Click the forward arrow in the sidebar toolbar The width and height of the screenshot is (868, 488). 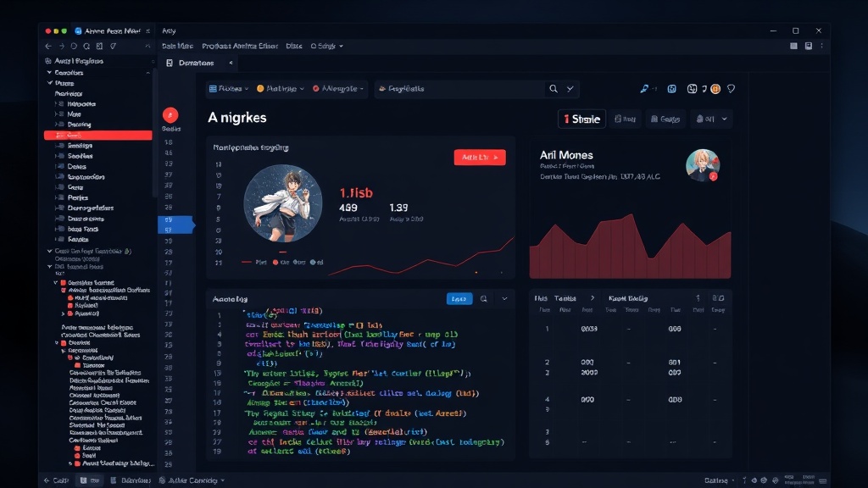pos(61,47)
